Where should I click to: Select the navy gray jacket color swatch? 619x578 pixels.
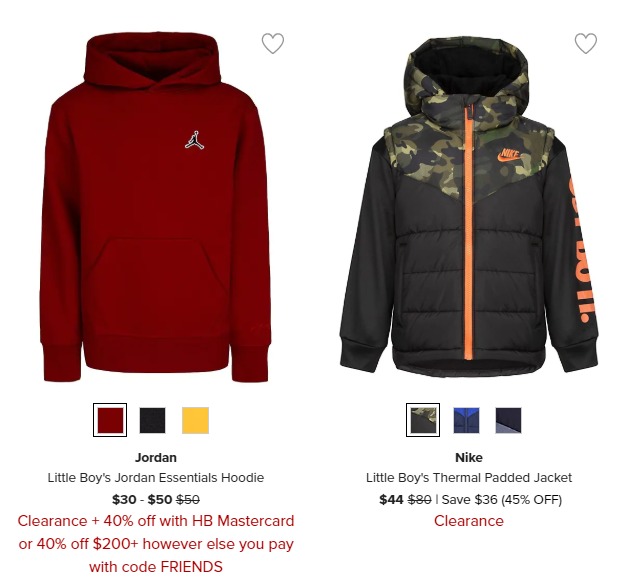click(x=508, y=420)
